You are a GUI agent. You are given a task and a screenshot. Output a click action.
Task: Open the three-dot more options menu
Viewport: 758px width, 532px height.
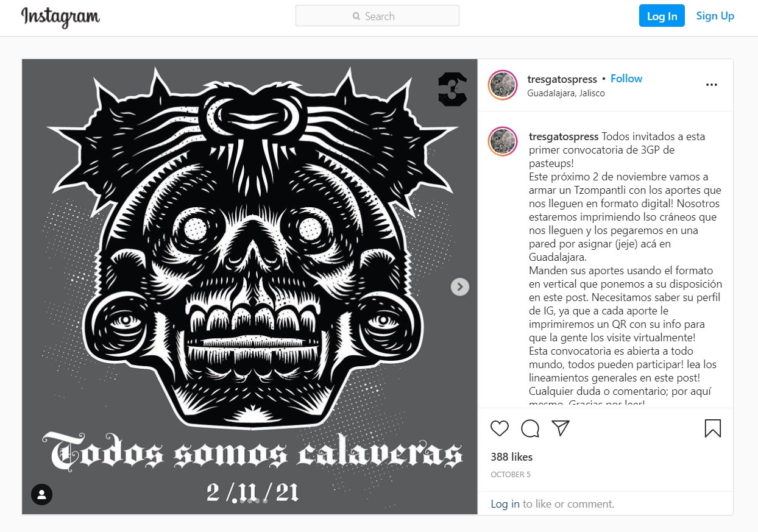click(x=711, y=85)
